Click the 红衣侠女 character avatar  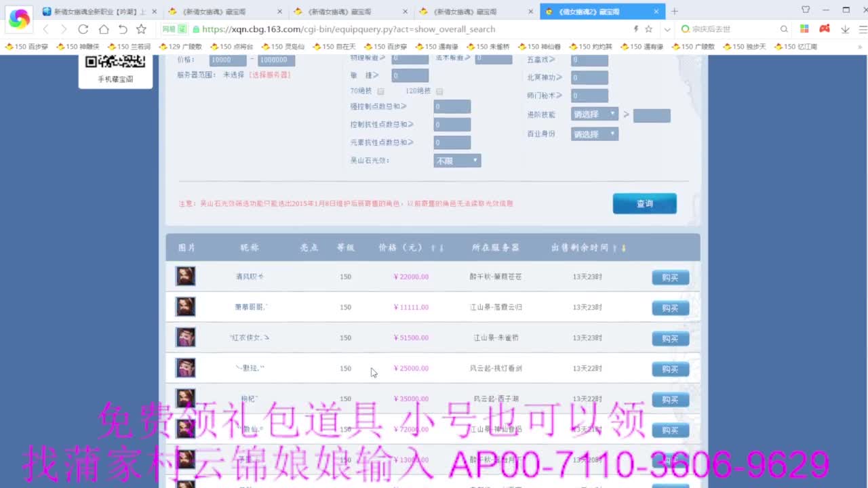pos(186,337)
